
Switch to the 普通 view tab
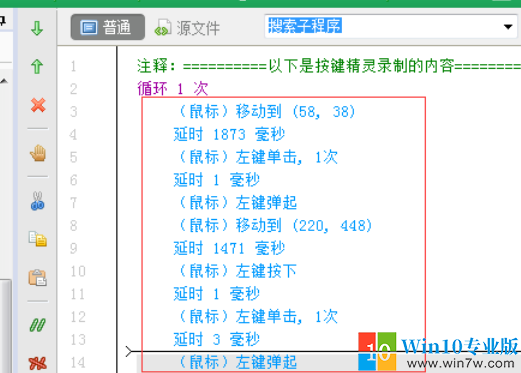(x=108, y=27)
